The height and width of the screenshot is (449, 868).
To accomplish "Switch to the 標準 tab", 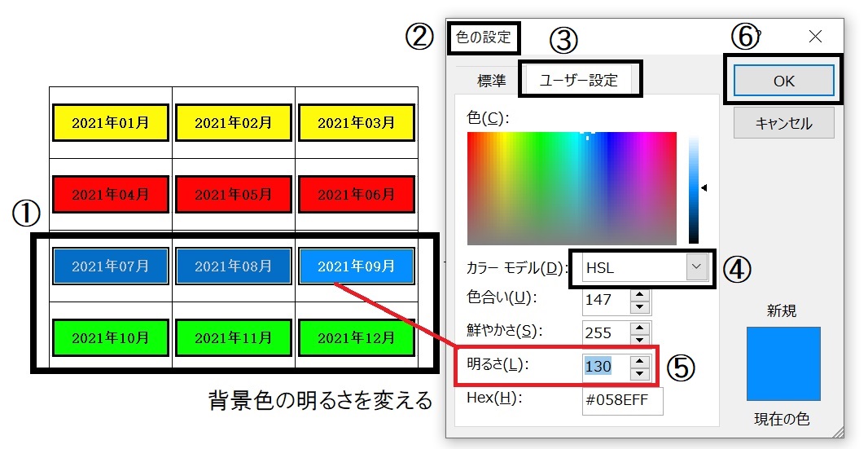I will click(x=491, y=81).
